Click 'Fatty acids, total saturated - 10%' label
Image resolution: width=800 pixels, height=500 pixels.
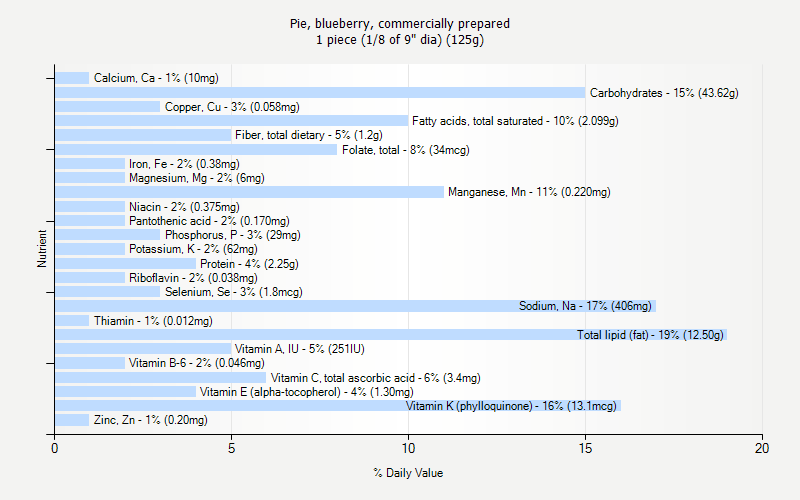515,121
